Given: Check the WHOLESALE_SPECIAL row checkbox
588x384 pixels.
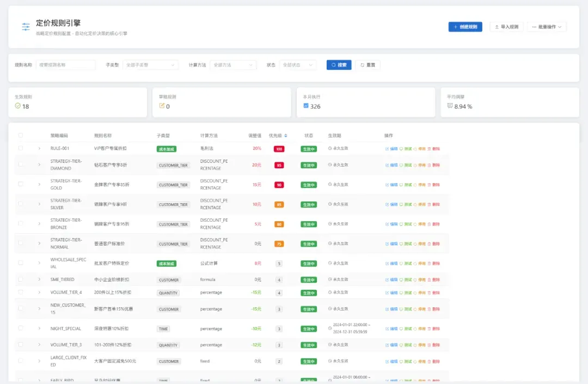Looking at the screenshot, I should pyautogui.click(x=21, y=263).
